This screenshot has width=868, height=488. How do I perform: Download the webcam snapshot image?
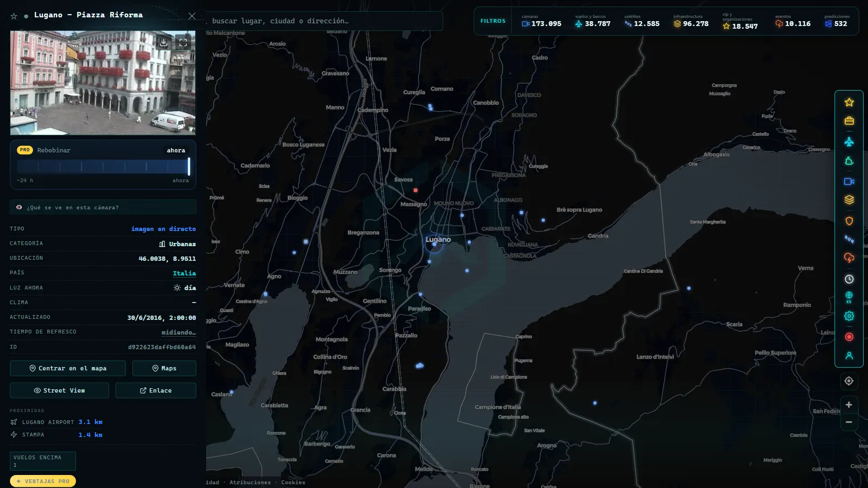click(163, 42)
